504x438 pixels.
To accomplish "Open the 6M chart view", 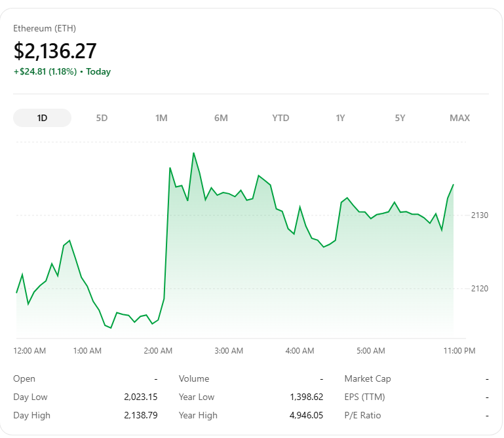I will pos(221,118).
